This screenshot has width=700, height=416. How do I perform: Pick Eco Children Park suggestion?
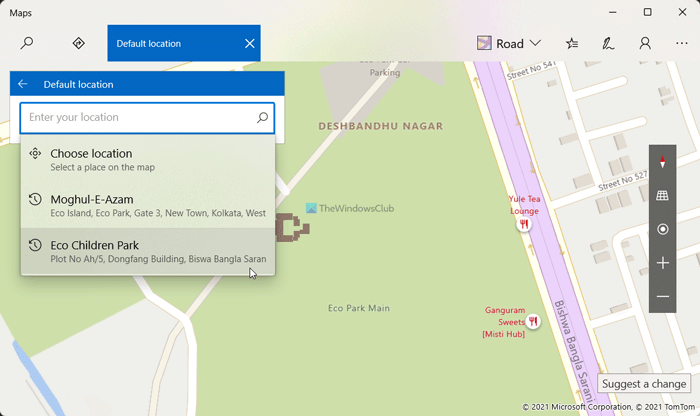(148, 251)
